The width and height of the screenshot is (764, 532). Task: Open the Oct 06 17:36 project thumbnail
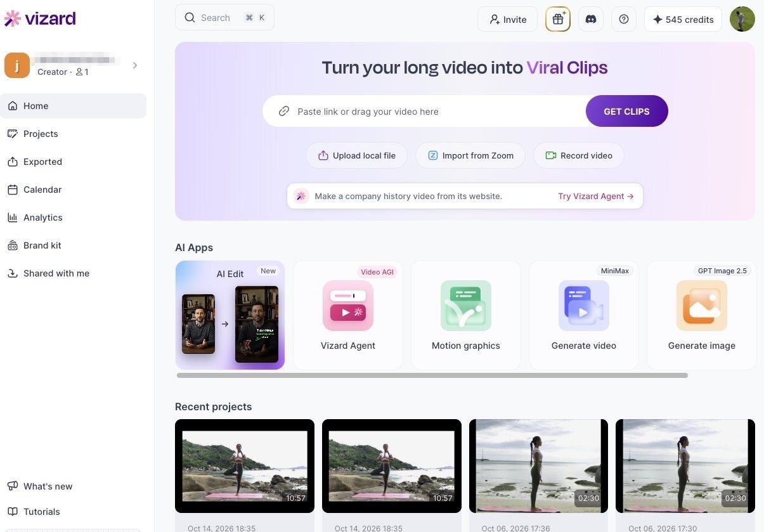coord(538,466)
